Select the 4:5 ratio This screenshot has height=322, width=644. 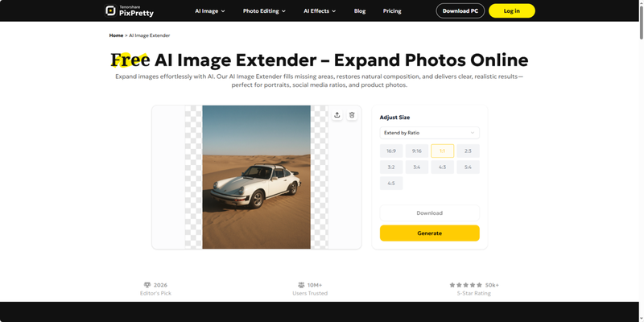point(391,184)
